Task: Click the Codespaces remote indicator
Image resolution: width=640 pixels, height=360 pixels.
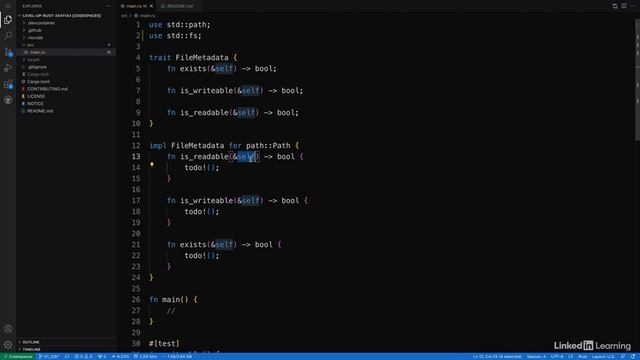Action: tap(18, 357)
